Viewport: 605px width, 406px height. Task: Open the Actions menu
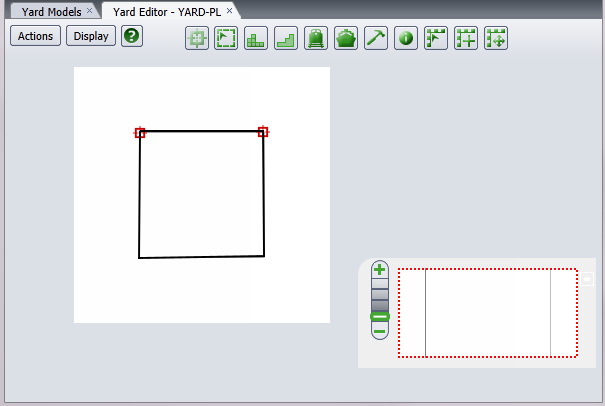[x=35, y=36]
